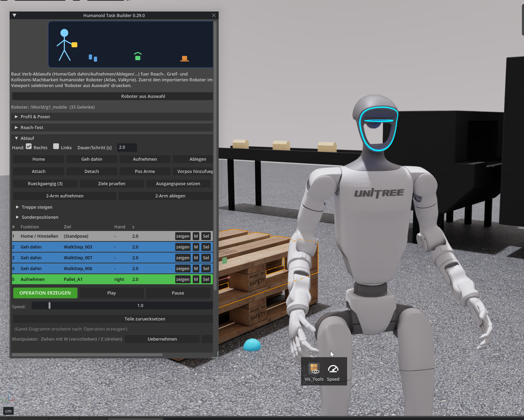Click the blue hemisphere marker in viewport
524x420 pixels.
(252, 345)
